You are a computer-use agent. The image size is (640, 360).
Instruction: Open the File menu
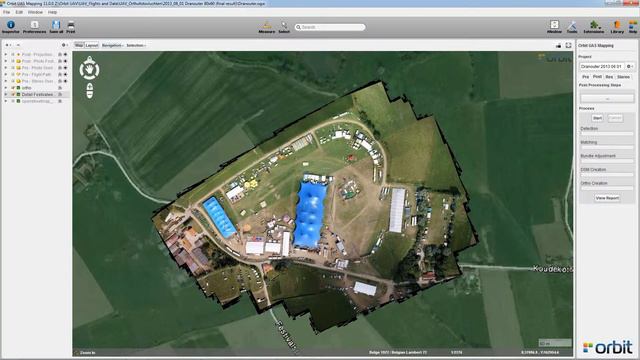pos(7,12)
